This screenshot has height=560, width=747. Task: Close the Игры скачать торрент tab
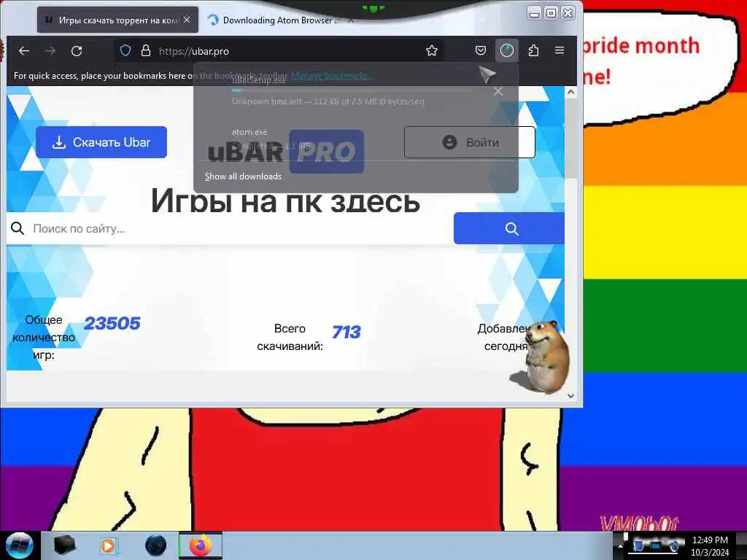point(187,20)
